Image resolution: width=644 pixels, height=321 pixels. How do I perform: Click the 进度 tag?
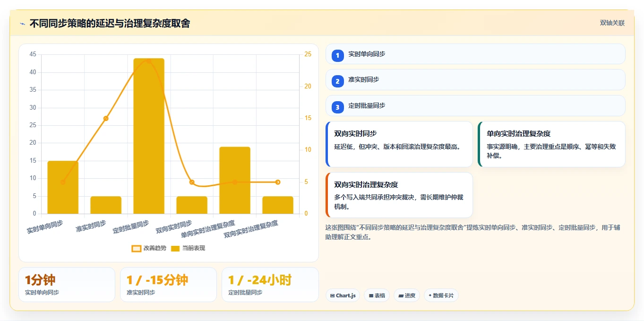pyautogui.click(x=407, y=295)
